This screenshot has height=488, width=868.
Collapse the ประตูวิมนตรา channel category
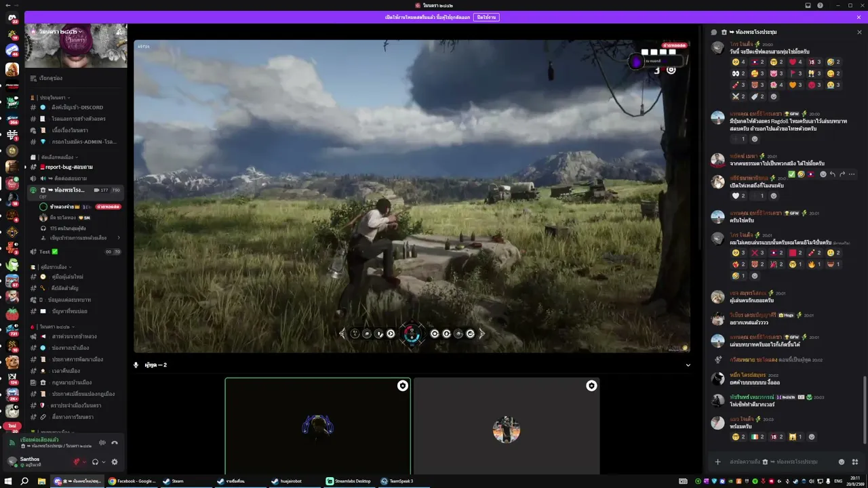pyautogui.click(x=54, y=98)
